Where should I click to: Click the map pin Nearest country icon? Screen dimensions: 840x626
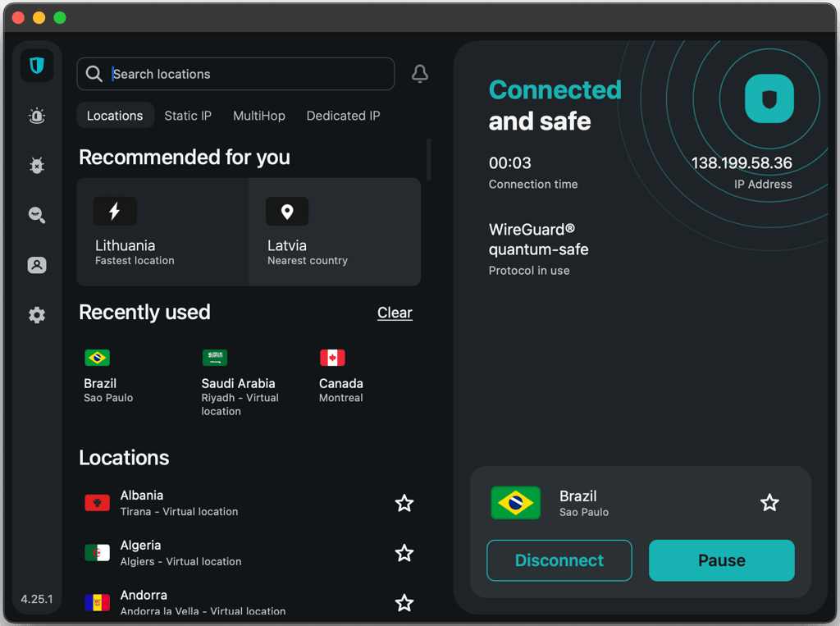287,211
